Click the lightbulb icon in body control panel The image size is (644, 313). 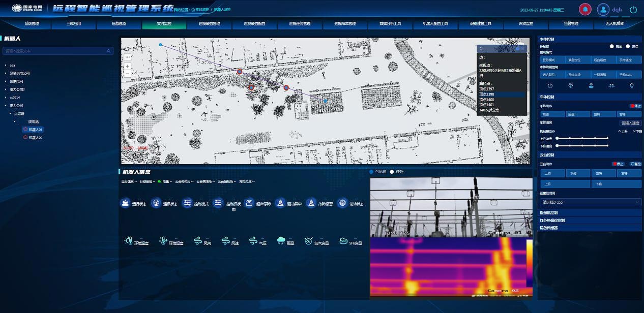click(x=632, y=86)
